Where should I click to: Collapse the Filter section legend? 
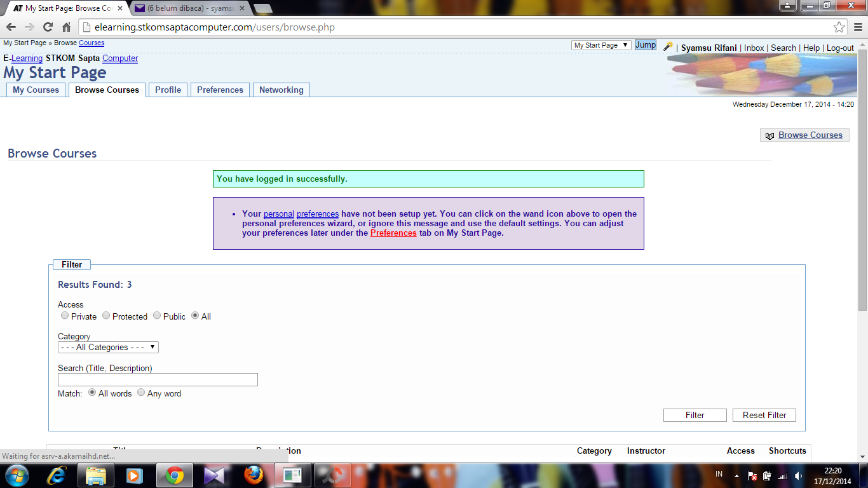(72, 264)
